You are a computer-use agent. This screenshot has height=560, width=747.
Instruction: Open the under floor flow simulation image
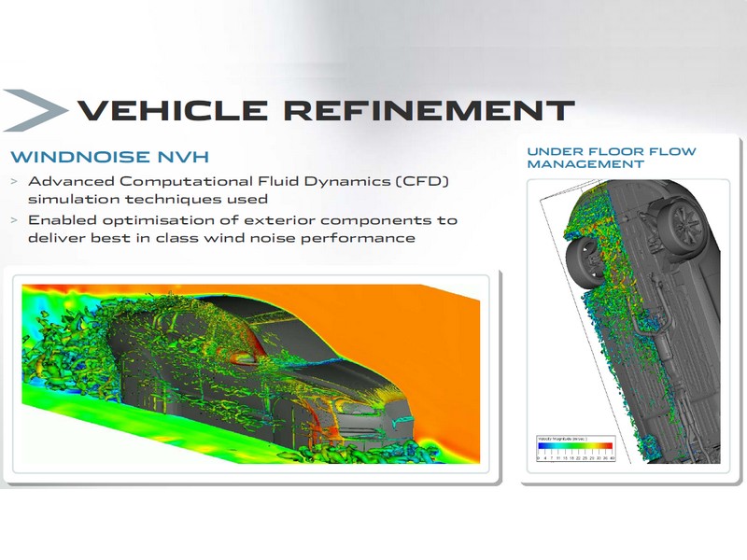[x=628, y=321]
